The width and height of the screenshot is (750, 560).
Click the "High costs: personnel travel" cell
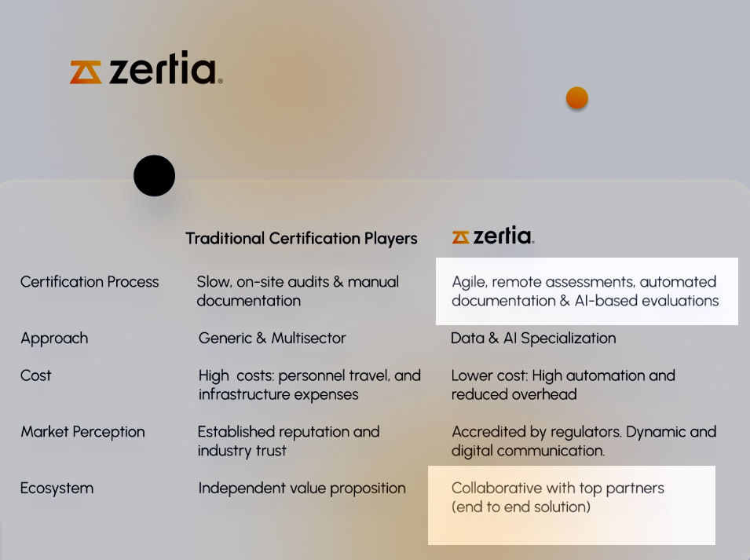(x=309, y=385)
